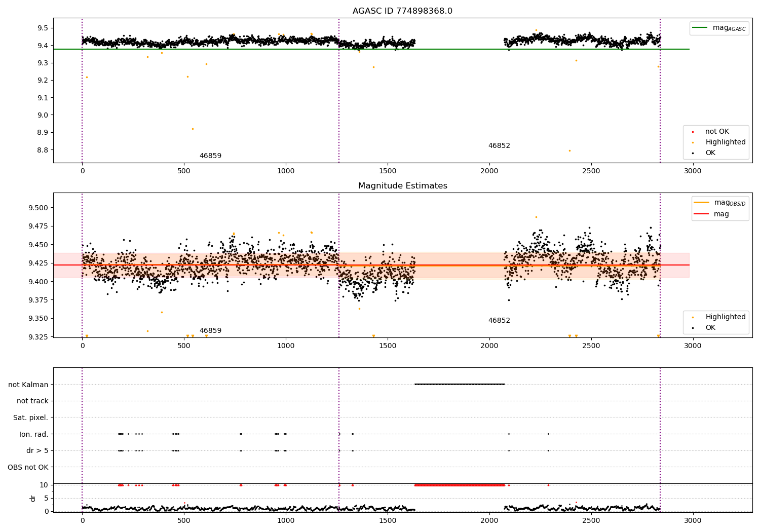Click the "Ion. rad." row label

34,434
